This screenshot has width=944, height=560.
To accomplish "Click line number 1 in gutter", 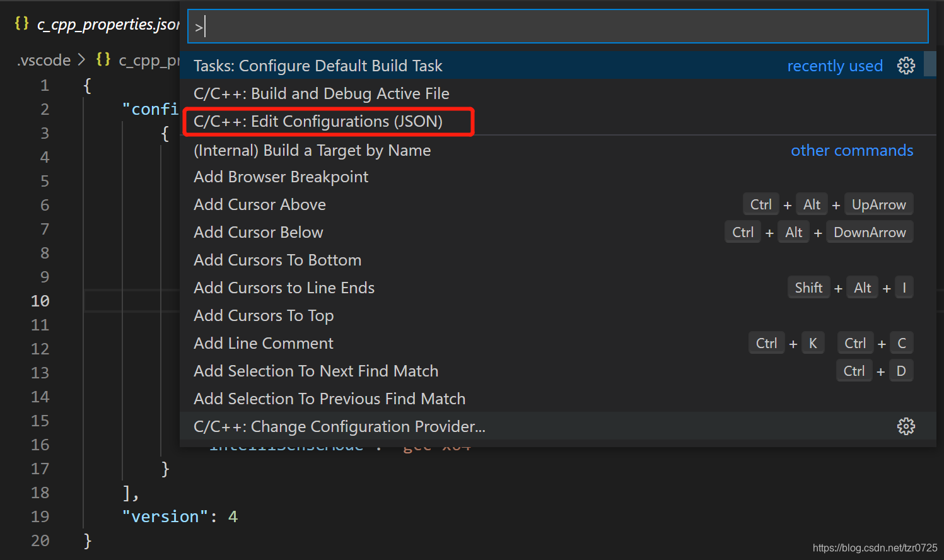I will (45, 85).
